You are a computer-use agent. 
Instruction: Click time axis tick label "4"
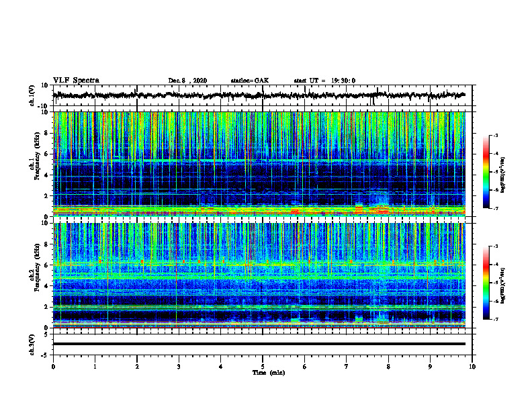221,367
